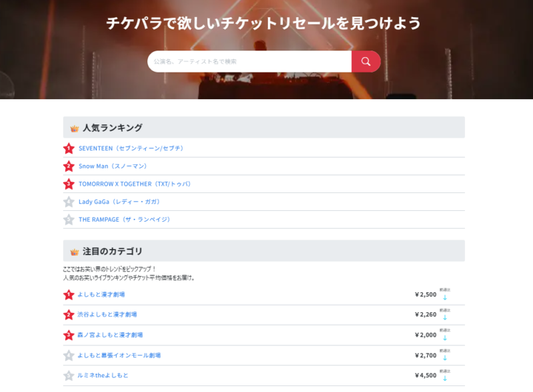Click the down arrow beside ¥2,260
This screenshot has width=533, height=392.
click(445, 317)
